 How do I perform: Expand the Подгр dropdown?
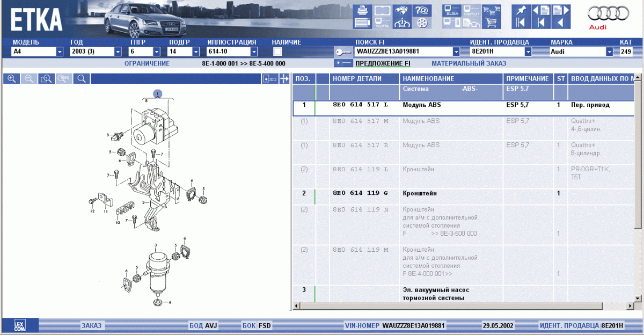(x=196, y=52)
